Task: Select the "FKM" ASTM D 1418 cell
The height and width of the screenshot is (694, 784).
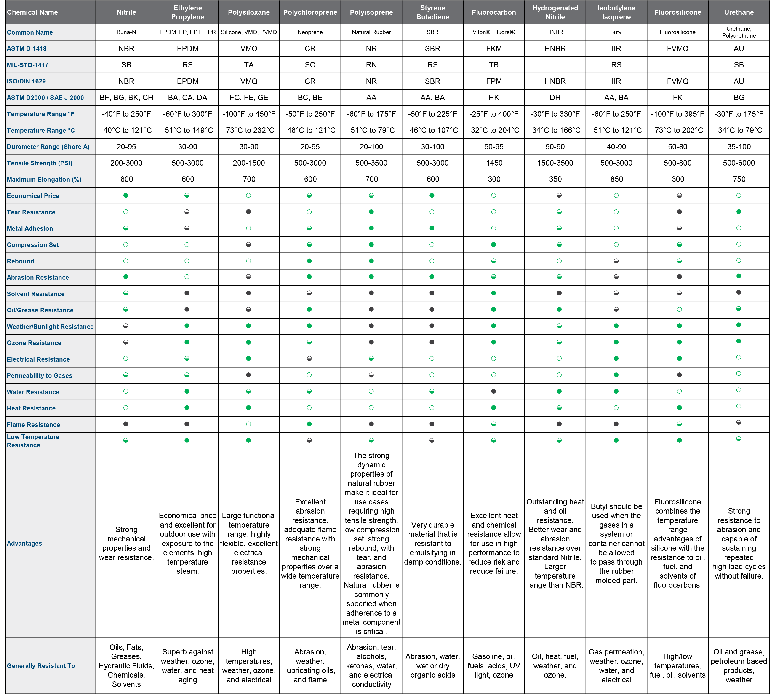Action: pyautogui.click(x=494, y=49)
